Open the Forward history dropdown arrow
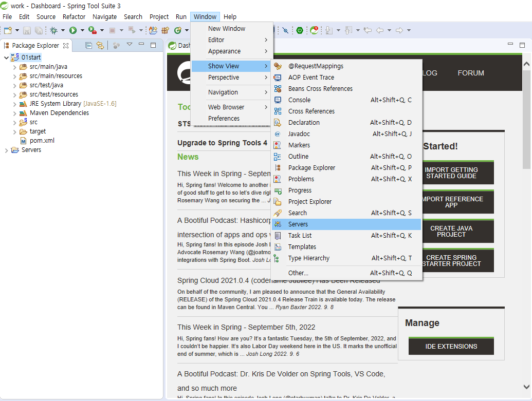 [x=409, y=30]
